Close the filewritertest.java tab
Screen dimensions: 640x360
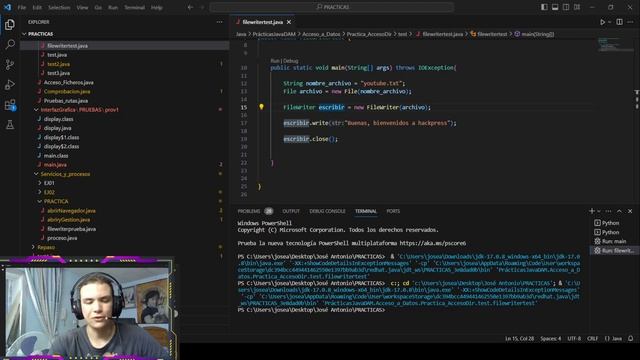click(x=289, y=22)
